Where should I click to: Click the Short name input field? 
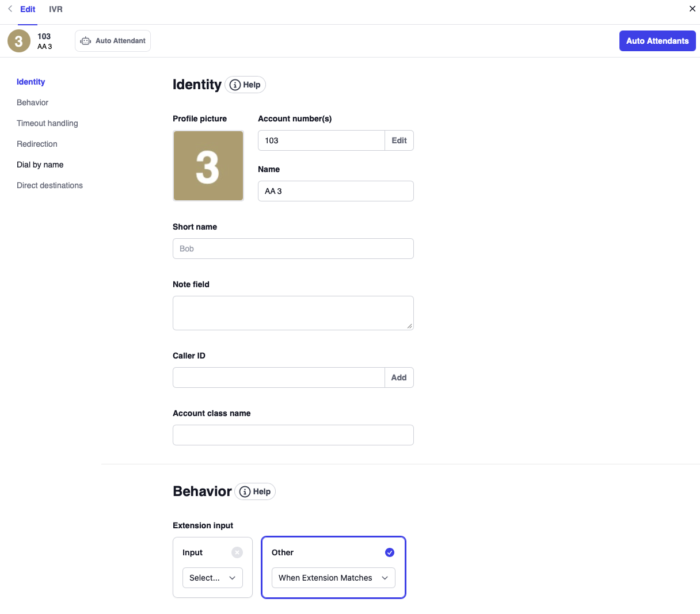coord(293,249)
